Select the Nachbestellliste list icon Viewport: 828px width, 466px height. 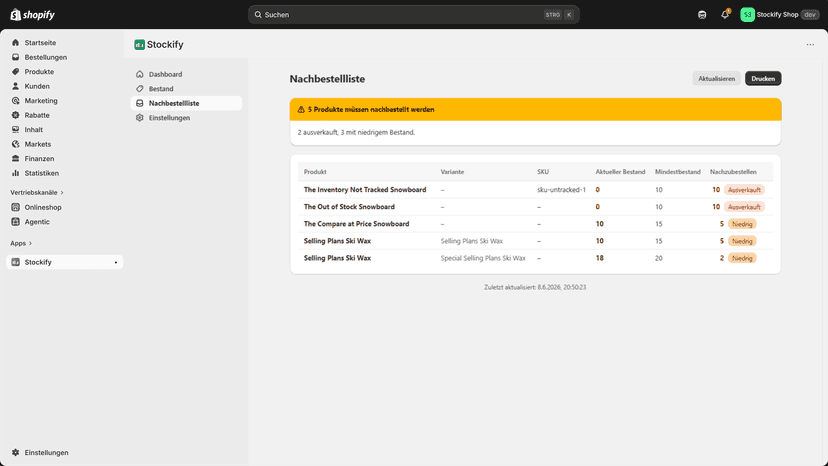click(139, 104)
